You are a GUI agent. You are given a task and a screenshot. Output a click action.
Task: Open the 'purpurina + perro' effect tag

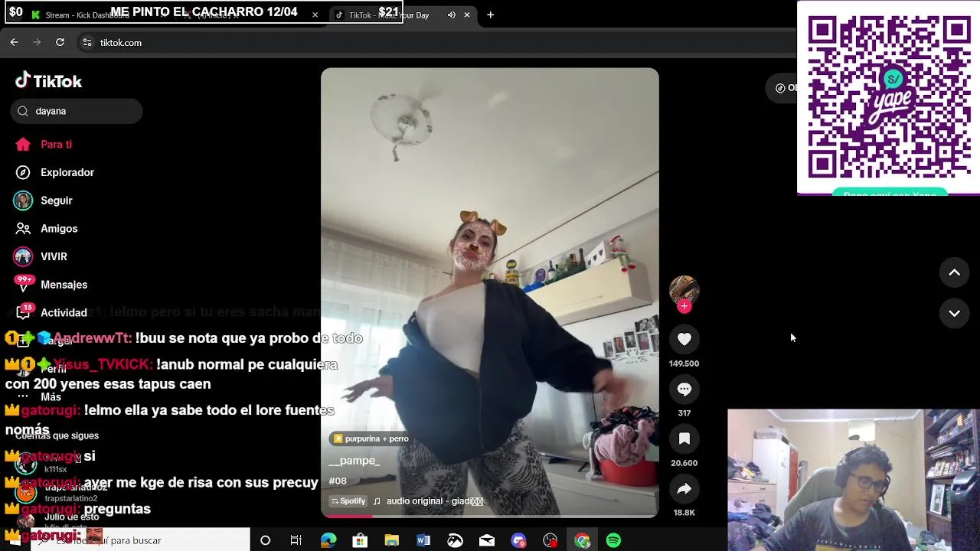tap(371, 439)
